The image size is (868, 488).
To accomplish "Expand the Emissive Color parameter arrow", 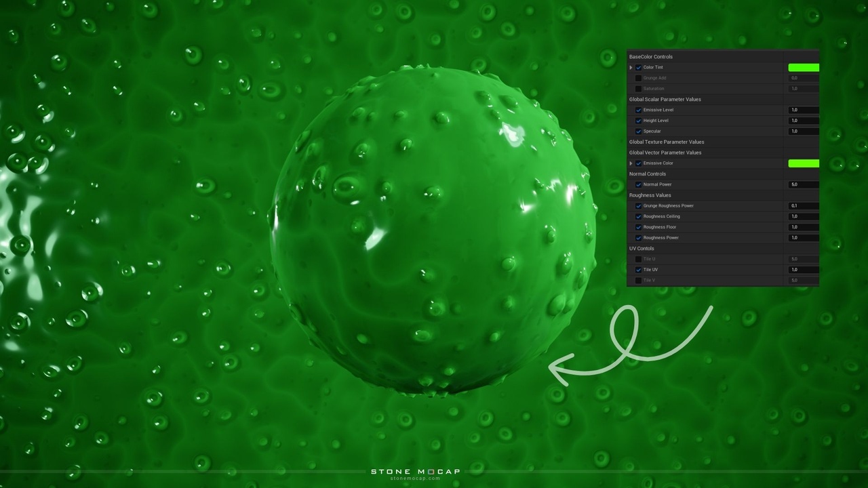I will (x=631, y=163).
